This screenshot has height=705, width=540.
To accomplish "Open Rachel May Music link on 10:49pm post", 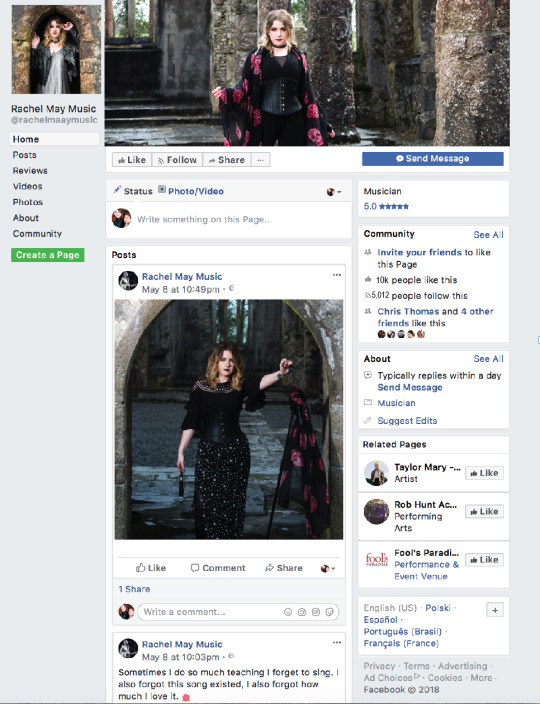I will (182, 277).
